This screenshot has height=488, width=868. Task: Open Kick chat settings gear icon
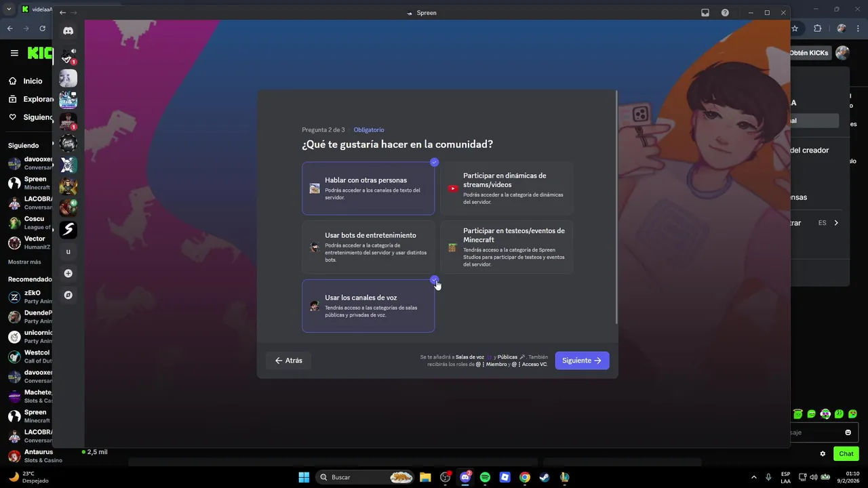pyautogui.click(x=823, y=453)
